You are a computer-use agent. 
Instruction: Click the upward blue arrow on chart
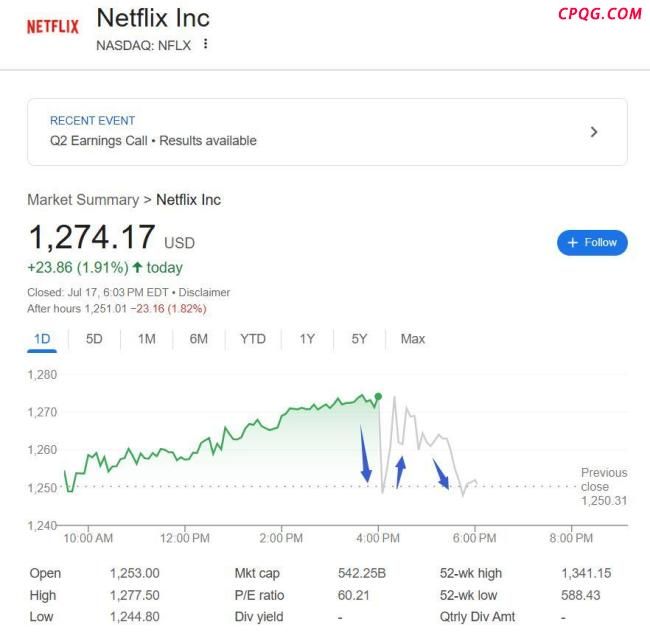(x=400, y=473)
